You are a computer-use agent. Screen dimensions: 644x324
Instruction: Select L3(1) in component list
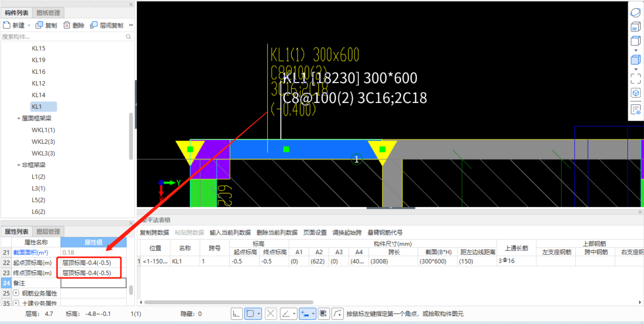(x=39, y=188)
